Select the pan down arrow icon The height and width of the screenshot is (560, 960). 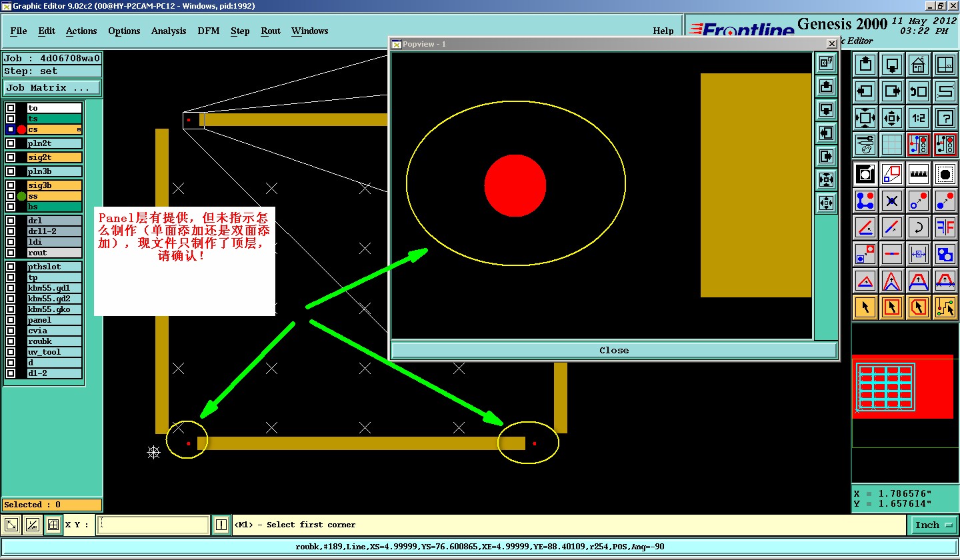coord(892,65)
